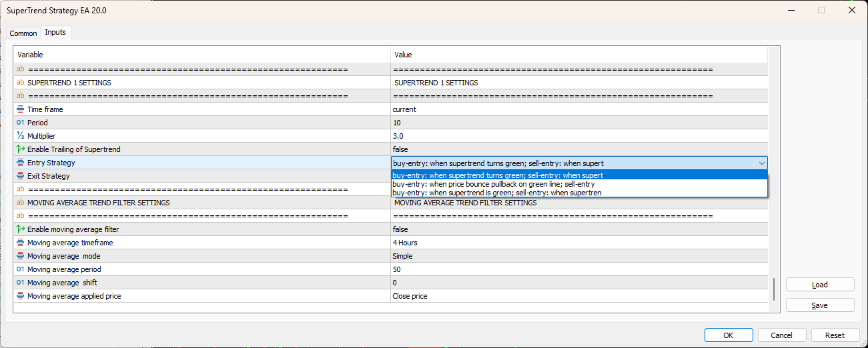Screen dimensions: 868x348
Task: Click the Exit Strategy enum icon
Action: pos(20,176)
